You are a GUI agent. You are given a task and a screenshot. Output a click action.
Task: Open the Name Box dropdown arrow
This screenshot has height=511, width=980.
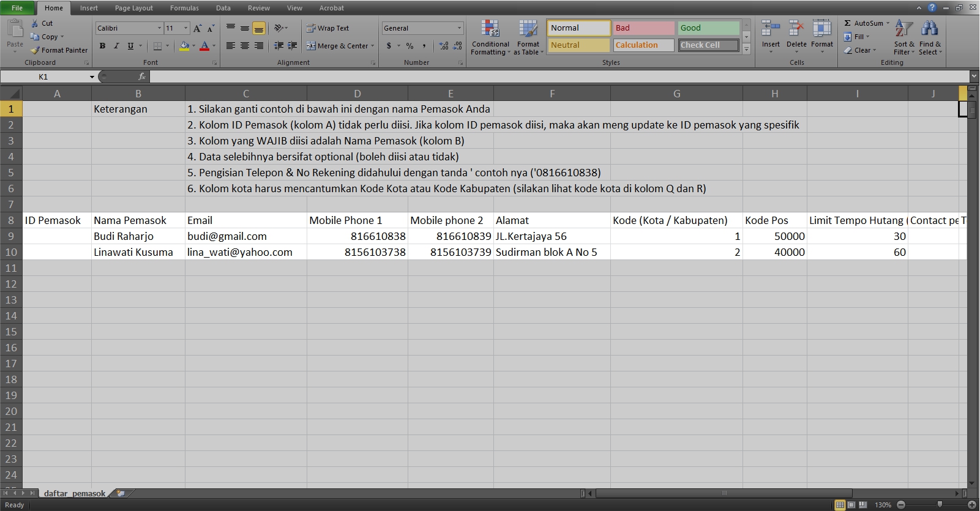[92, 77]
